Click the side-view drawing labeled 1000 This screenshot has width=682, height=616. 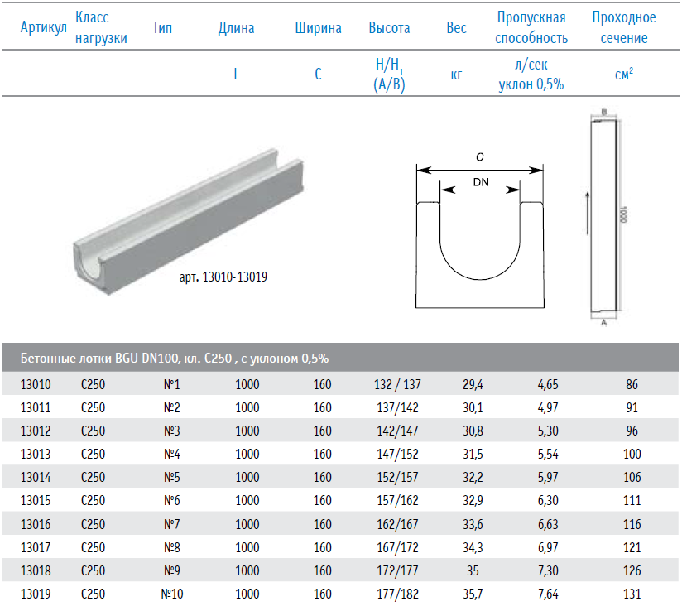point(606,217)
